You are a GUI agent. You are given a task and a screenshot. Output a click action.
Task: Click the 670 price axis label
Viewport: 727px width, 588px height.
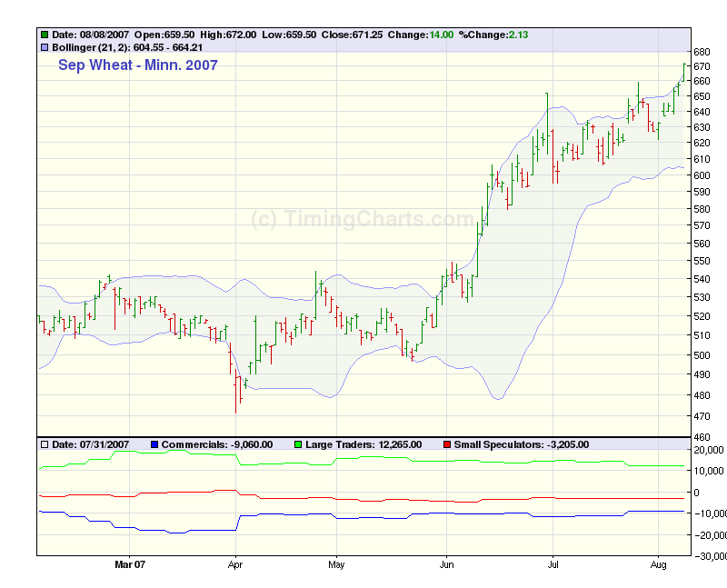[702, 66]
